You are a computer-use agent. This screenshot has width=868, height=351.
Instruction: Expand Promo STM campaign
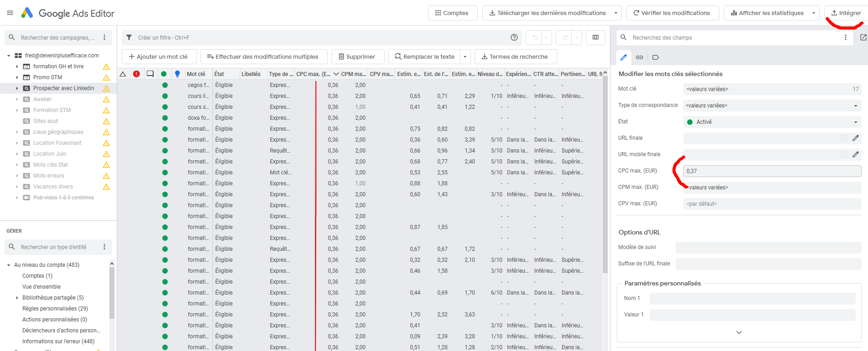(17, 77)
